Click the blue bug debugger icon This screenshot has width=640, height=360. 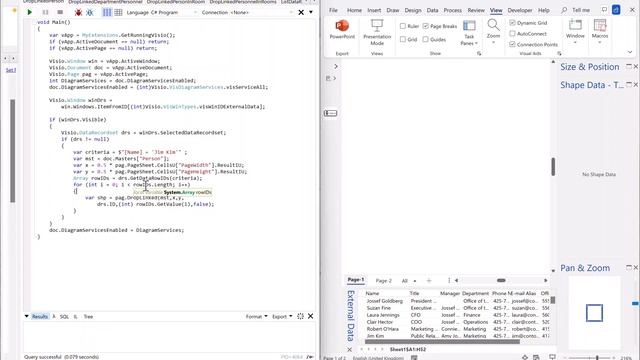click(x=89, y=13)
